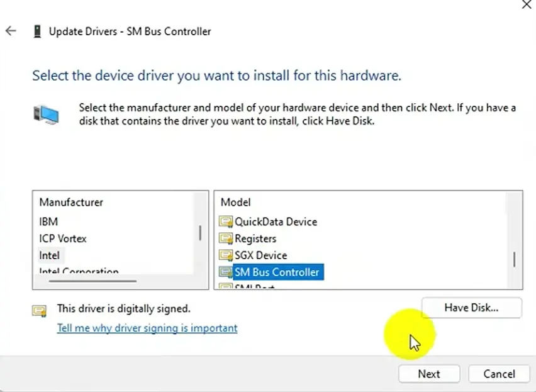This screenshot has width=536, height=392.
Task: Click the driver icon beside Registers
Action: tap(226, 238)
